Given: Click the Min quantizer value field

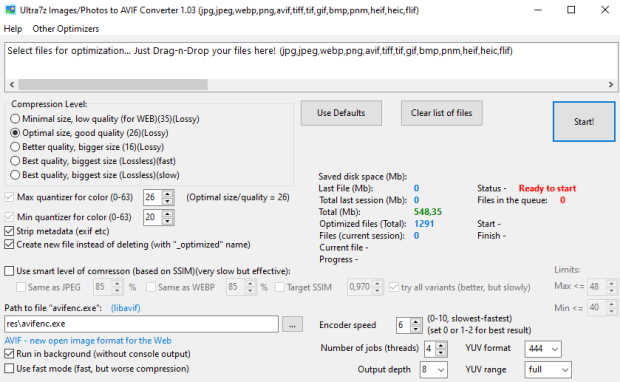Looking at the screenshot, I should [153, 217].
